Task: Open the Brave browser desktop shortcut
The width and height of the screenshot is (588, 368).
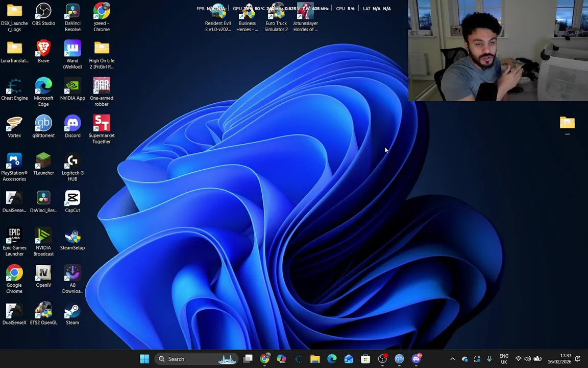Action: [43, 52]
